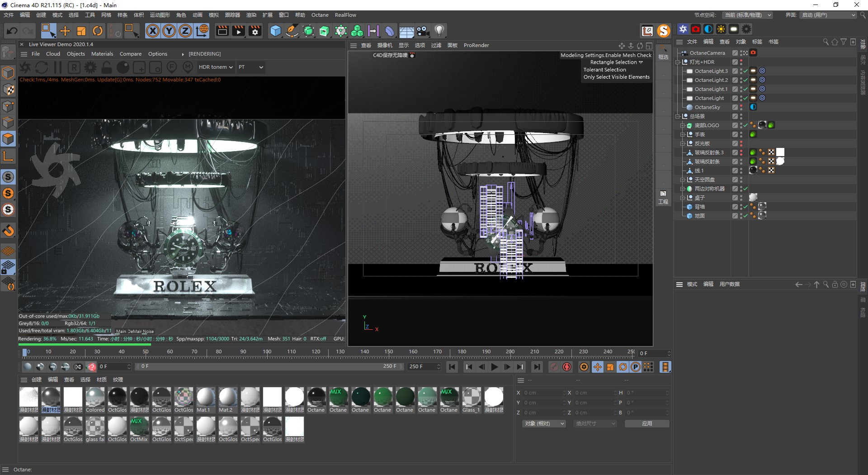Toggle enable checkmark for 背墙 object
This screenshot has height=475, width=868.
(x=745, y=207)
